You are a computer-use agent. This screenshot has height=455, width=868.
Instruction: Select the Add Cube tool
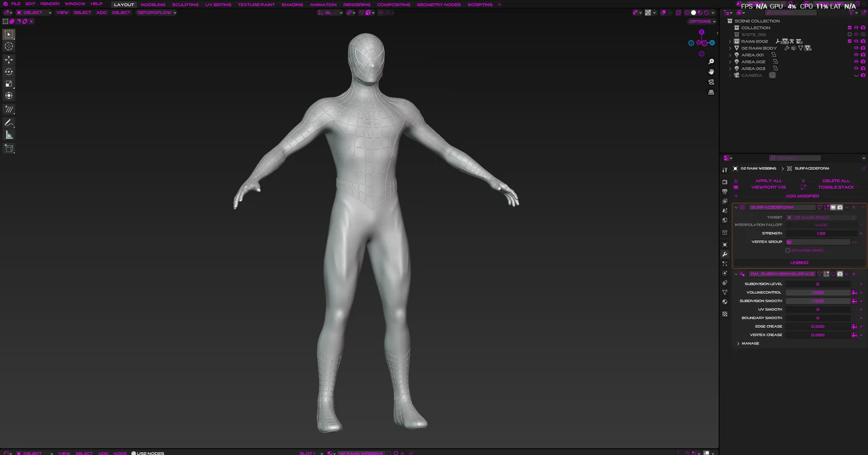(x=9, y=148)
